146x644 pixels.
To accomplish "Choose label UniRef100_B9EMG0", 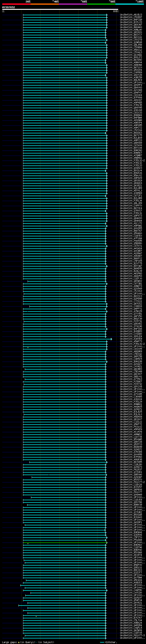I will [131, 545].
